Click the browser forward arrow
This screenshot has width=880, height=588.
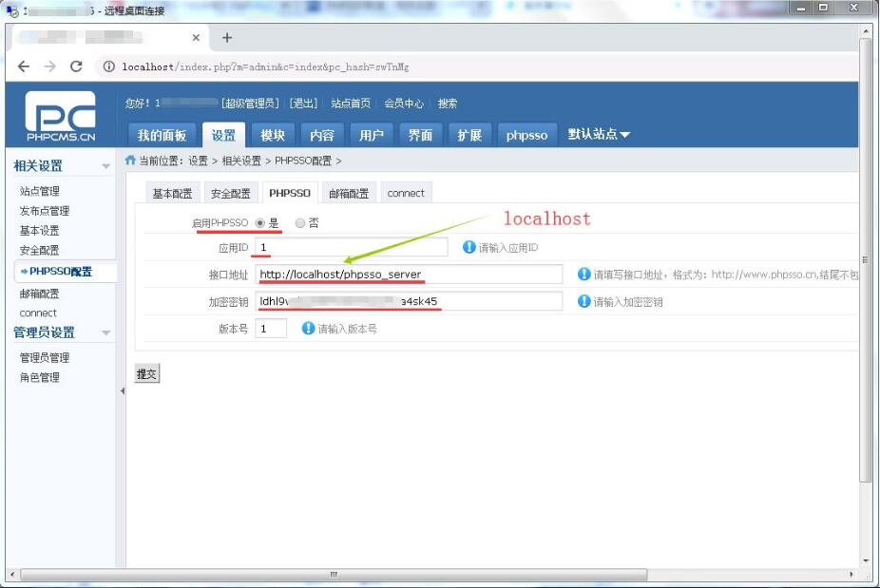[50, 66]
